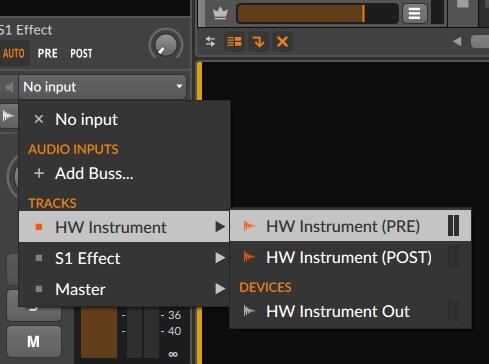Click the plus icon beside Add Buss

pos(39,173)
